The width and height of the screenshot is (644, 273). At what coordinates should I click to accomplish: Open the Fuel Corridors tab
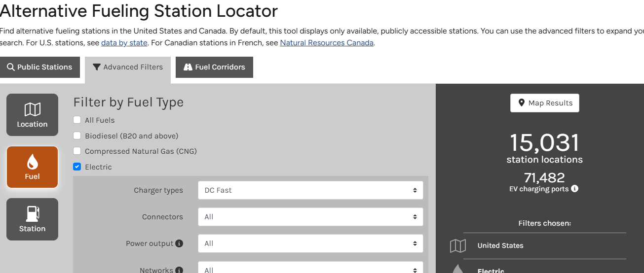point(214,67)
